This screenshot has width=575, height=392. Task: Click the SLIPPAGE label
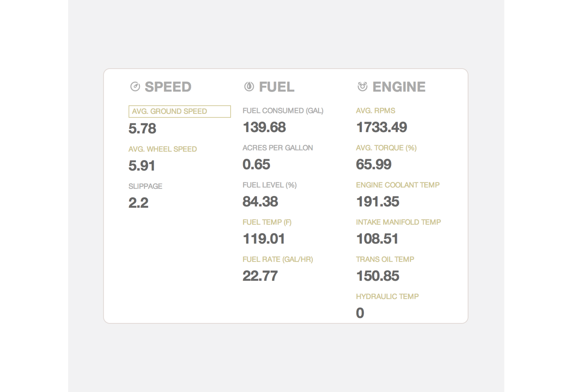click(x=145, y=186)
